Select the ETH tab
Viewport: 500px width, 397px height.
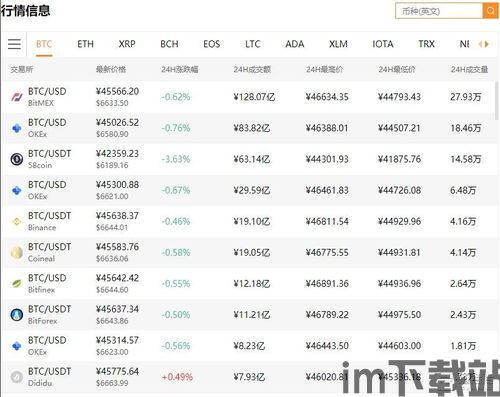point(85,44)
